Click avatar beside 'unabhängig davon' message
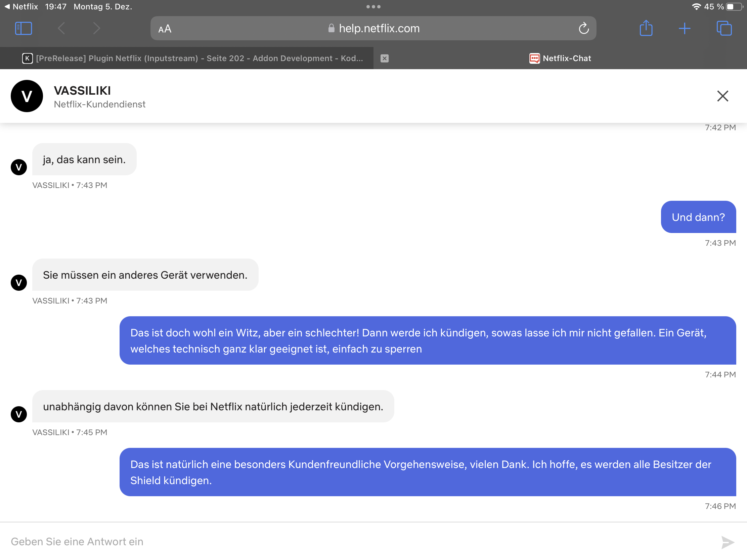The height and width of the screenshot is (560, 747). [19, 414]
